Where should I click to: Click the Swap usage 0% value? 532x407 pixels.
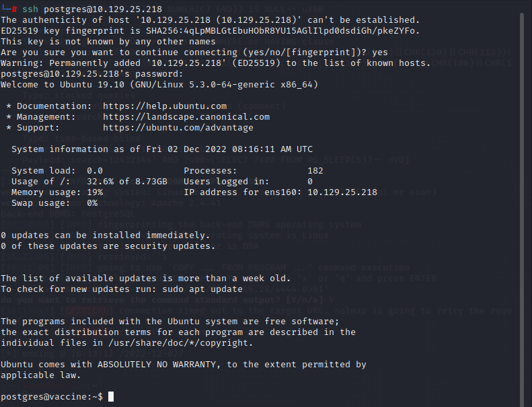click(x=92, y=203)
